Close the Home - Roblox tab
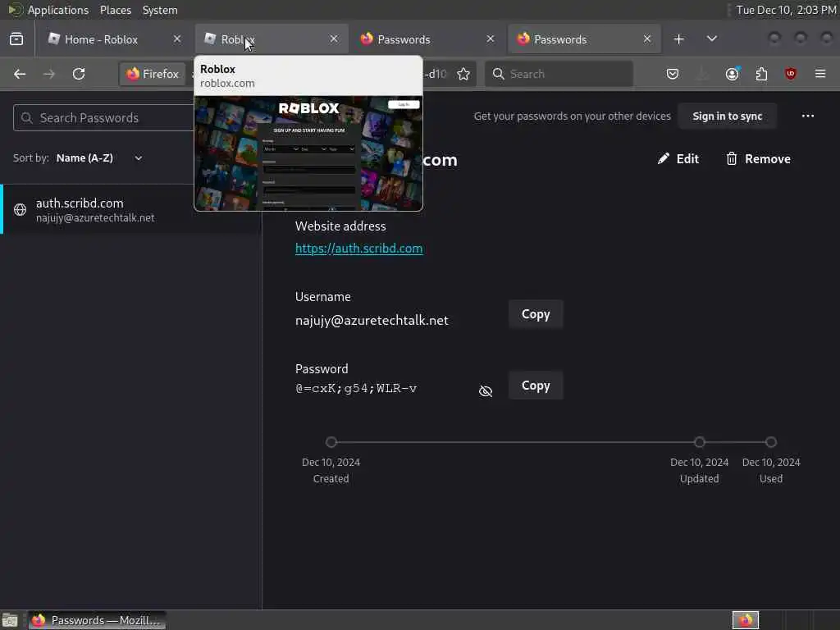 pos(177,39)
